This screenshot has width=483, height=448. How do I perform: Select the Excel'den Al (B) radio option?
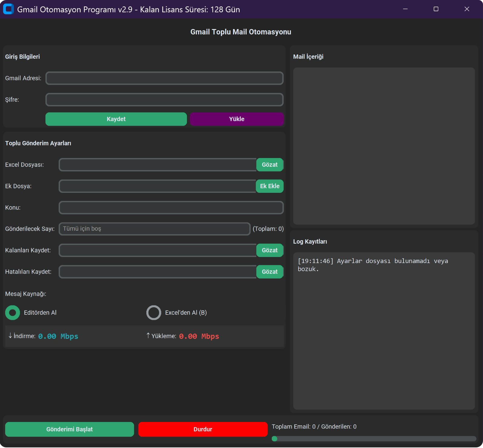[154, 313]
